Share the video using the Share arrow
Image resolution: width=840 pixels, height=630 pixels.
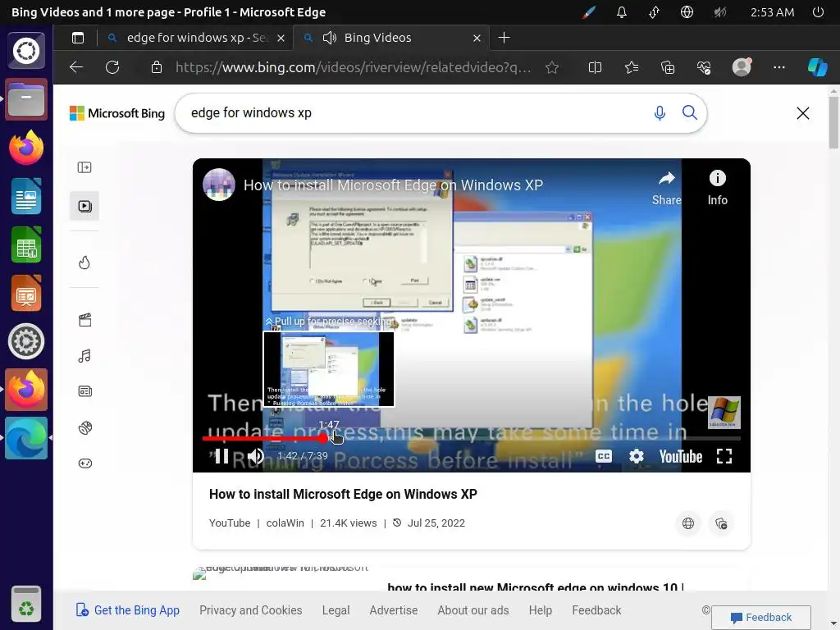(x=666, y=188)
